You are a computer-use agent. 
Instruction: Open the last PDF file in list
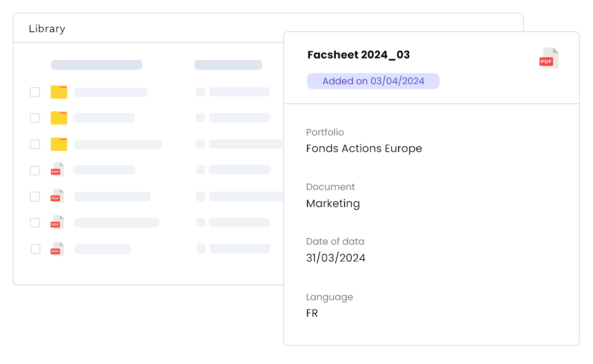pyautogui.click(x=57, y=249)
